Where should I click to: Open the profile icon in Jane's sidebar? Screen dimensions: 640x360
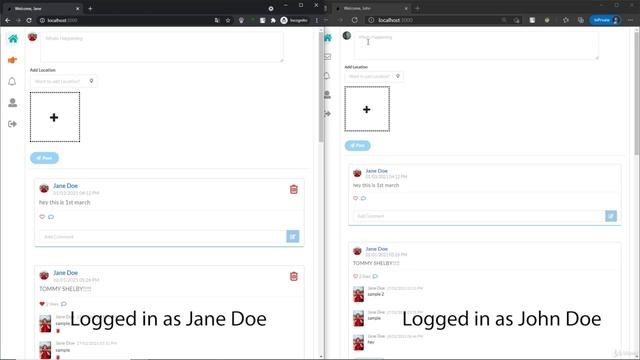click(x=13, y=102)
